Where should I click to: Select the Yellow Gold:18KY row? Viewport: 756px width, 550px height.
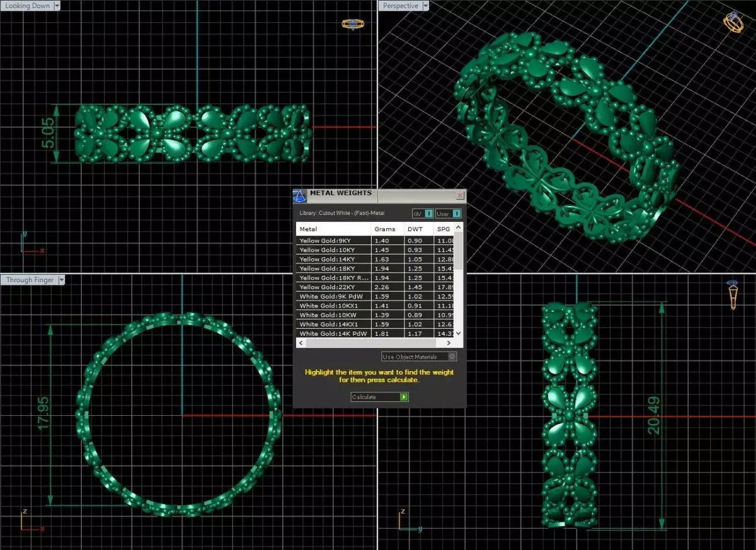click(375, 268)
